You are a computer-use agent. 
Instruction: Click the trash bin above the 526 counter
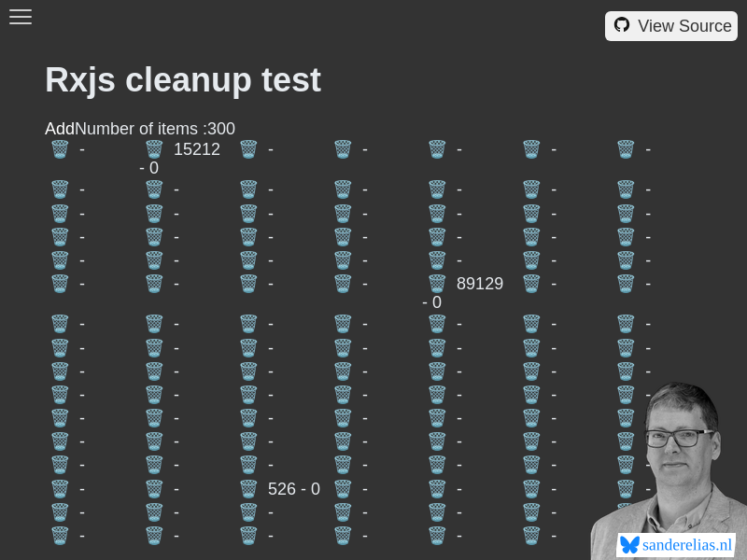[x=247, y=465]
